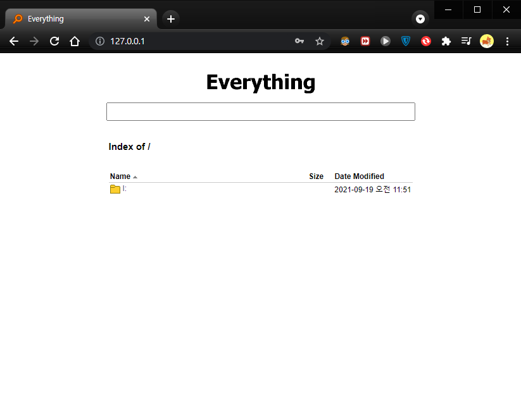
Task: Open the glasses-face extension icon
Action: point(345,41)
